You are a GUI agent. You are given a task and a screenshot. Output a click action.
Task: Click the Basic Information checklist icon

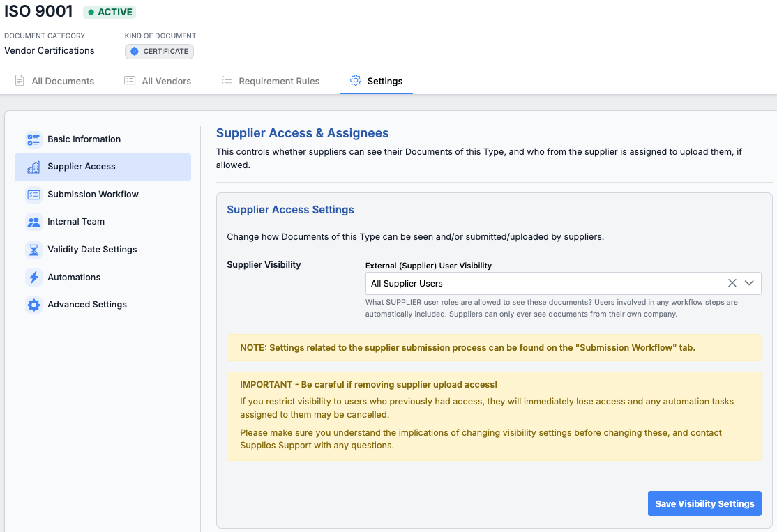tap(33, 139)
